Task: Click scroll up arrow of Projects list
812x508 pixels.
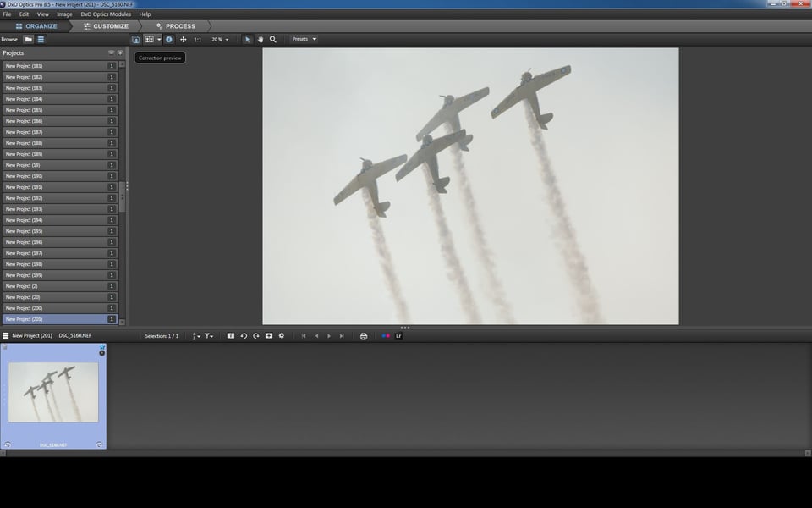Action: 122,64
